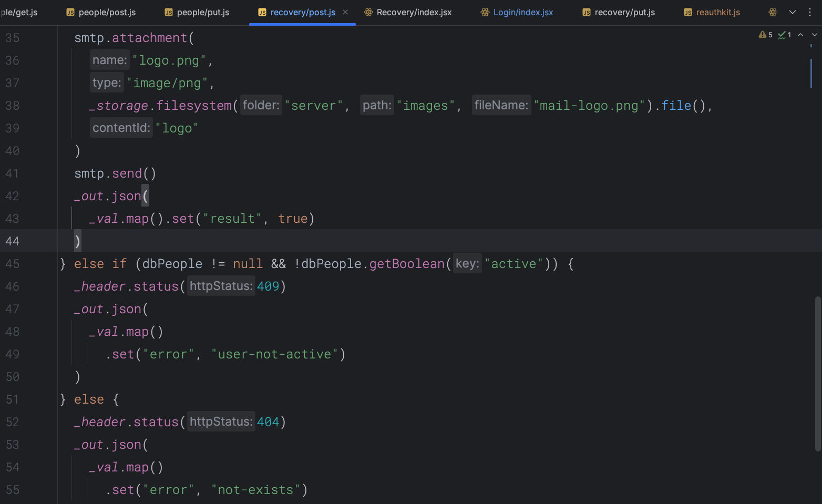Click the green typo checkmark indicator
Image resolution: width=822 pixels, height=504 pixels.
coord(784,35)
